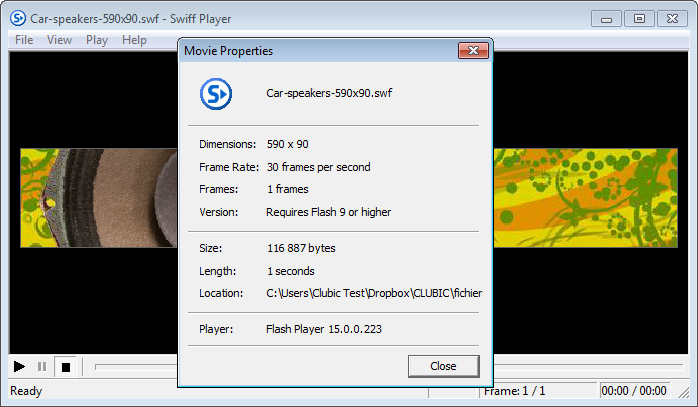698x407 pixels.
Task: Click the Movie Properties dialog title
Action: pyautogui.click(x=228, y=51)
